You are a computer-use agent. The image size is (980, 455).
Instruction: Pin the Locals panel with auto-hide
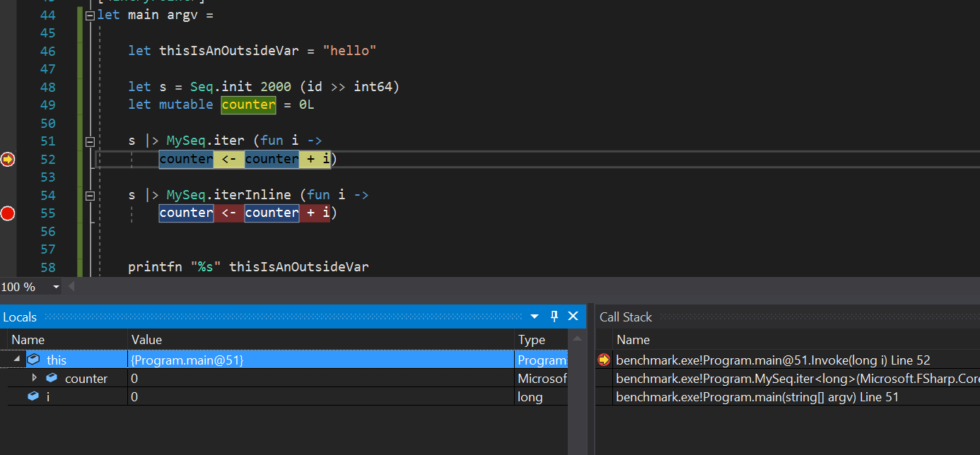(x=554, y=317)
